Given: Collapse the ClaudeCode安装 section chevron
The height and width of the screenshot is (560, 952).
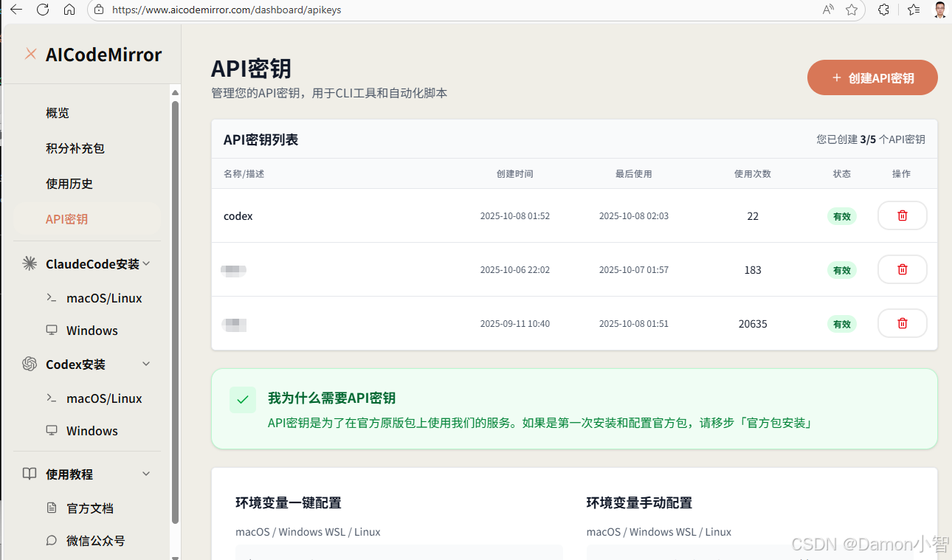Looking at the screenshot, I should pyautogui.click(x=146, y=263).
